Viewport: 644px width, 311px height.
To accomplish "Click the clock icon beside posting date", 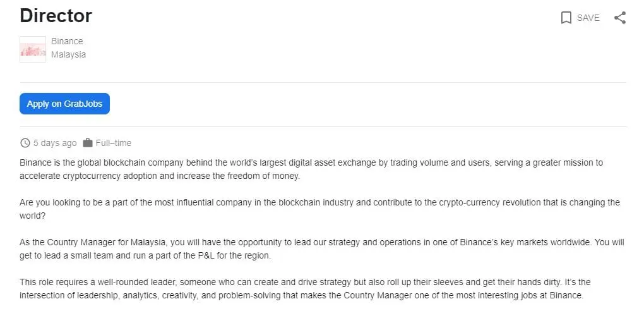I will [25, 143].
